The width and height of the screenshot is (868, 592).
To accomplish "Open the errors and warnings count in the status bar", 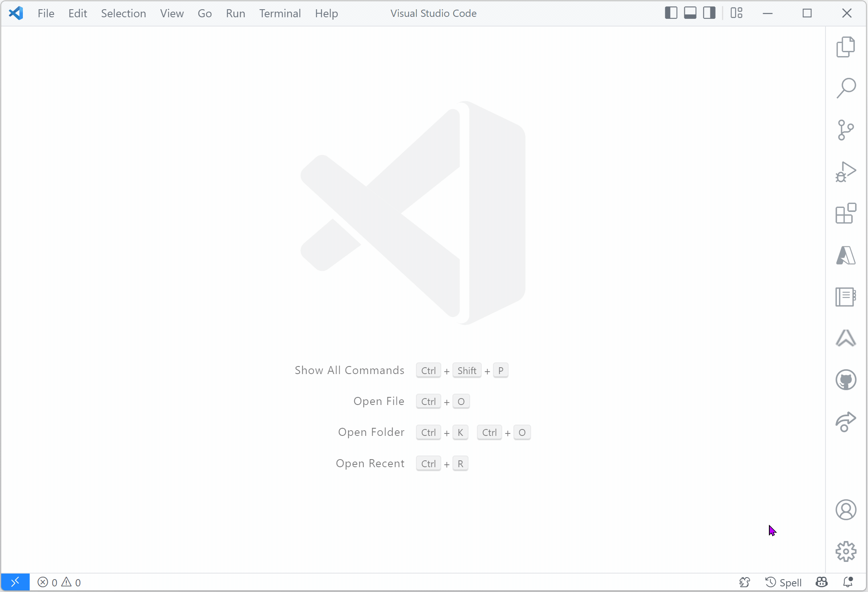I will click(x=59, y=582).
